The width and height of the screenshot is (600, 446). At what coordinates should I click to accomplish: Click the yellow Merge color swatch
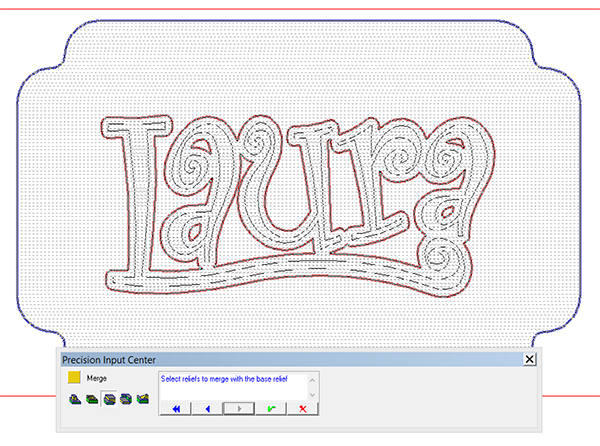74,378
